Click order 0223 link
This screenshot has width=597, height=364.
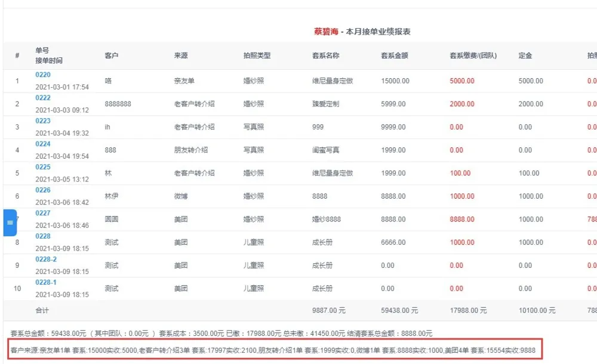[x=43, y=121]
